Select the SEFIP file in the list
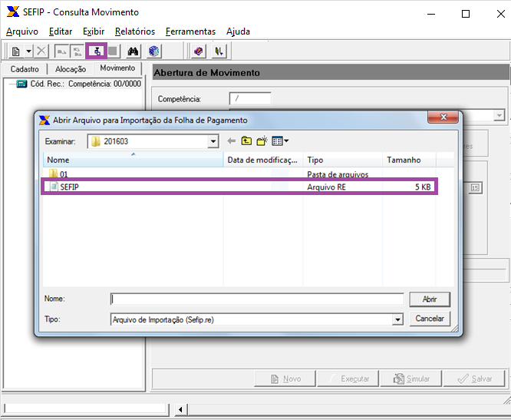This screenshot has height=420, width=511. click(239, 187)
